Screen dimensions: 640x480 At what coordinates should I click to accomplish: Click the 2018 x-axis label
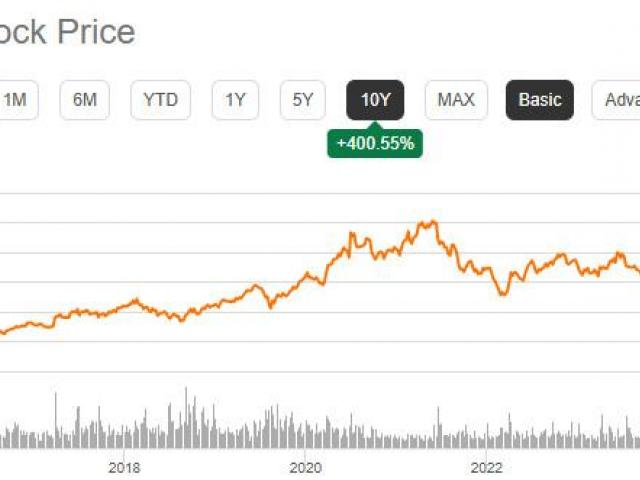pyautogui.click(x=123, y=467)
